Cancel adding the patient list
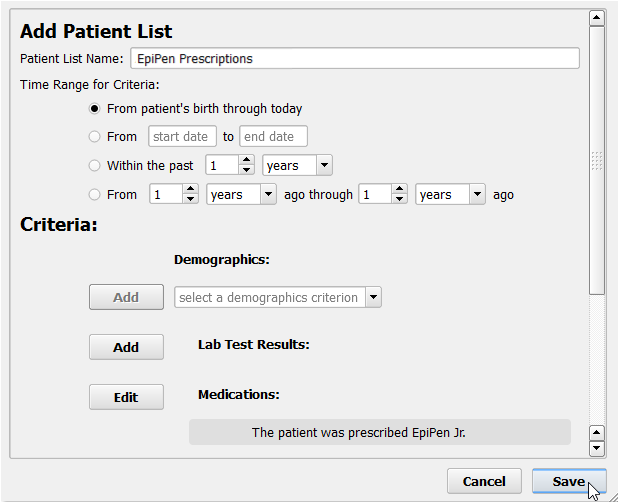The width and height of the screenshot is (618, 502). click(x=484, y=481)
